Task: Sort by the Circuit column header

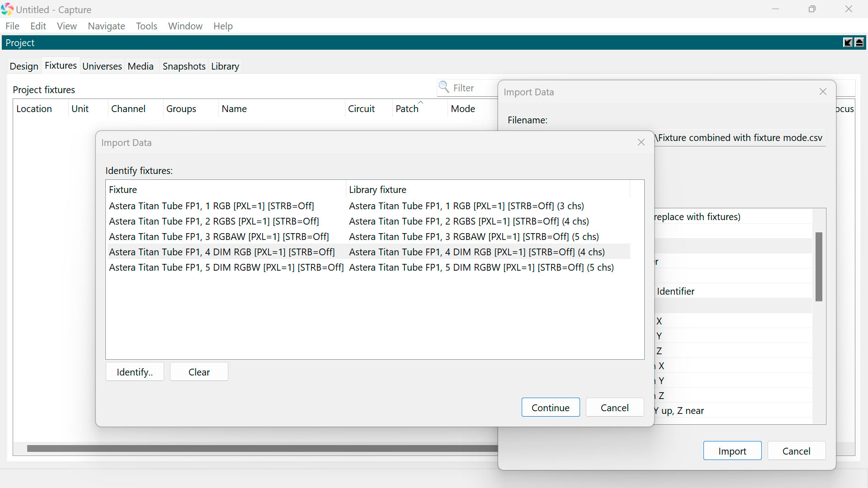Action: coord(369,109)
